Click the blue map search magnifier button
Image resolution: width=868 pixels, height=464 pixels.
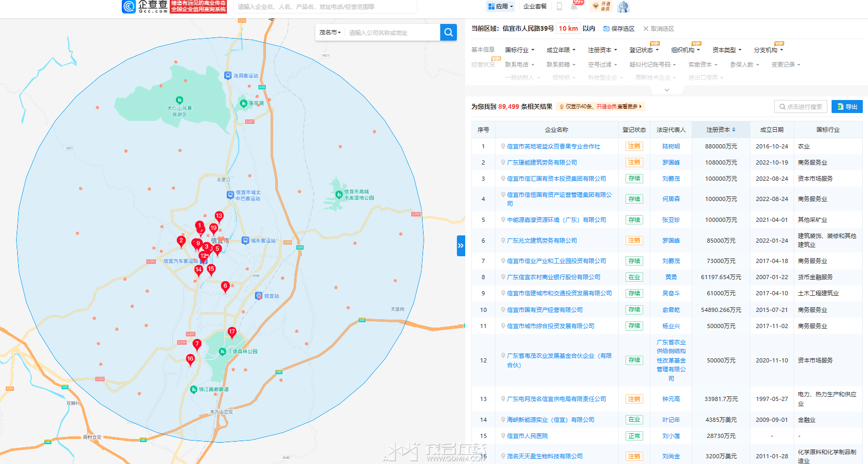click(448, 32)
